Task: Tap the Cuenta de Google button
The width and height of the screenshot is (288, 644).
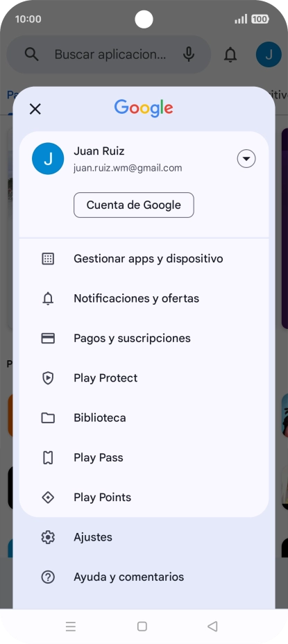Action: click(133, 205)
